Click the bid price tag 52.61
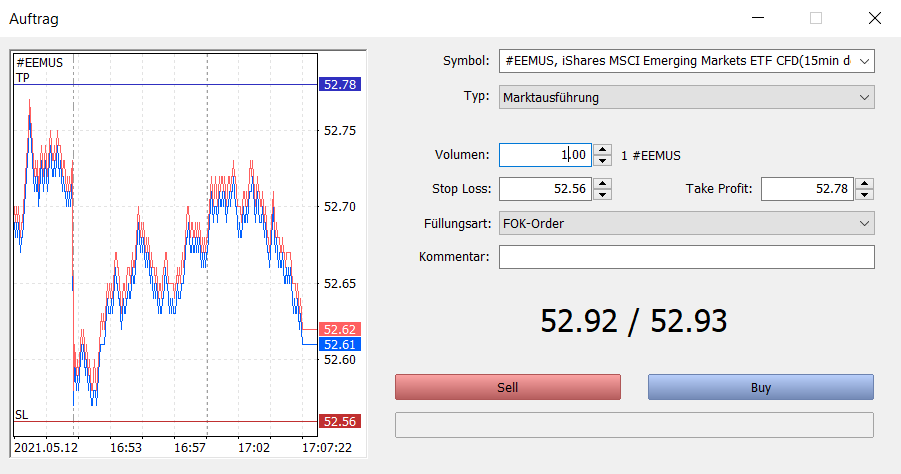This screenshot has width=901, height=474. (x=340, y=344)
